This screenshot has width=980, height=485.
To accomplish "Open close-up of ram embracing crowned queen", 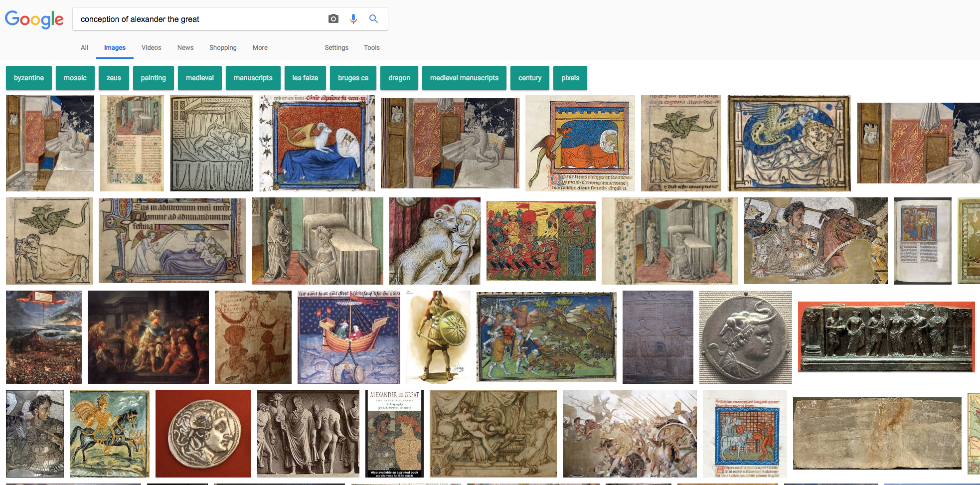I will [x=435, y=241].
